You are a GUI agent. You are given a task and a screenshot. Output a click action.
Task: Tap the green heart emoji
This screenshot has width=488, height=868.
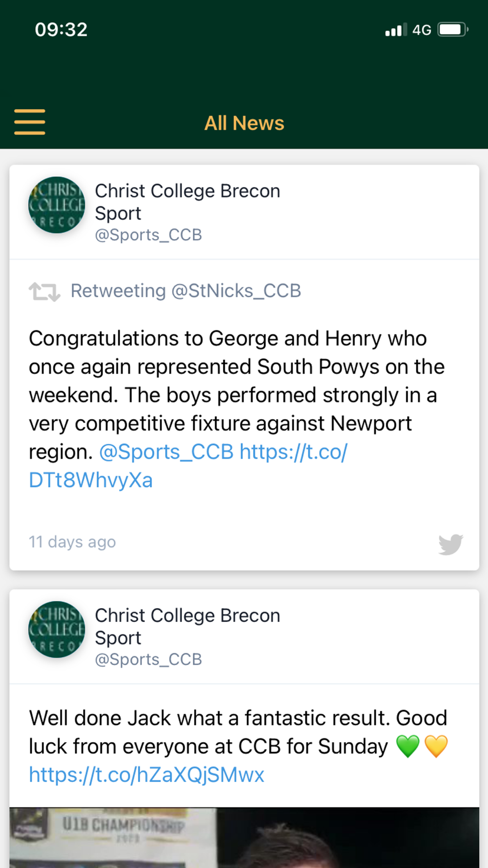pyautogui.click(x=407, y=746)
